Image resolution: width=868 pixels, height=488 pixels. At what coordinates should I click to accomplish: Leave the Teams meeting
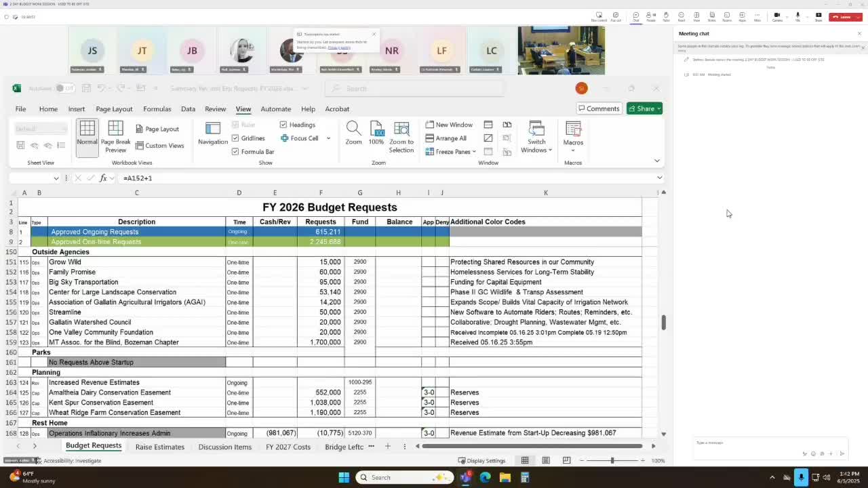click(842, 17)
